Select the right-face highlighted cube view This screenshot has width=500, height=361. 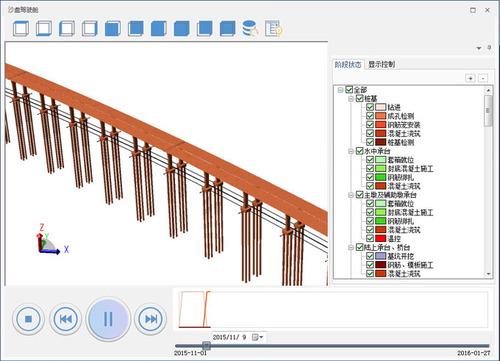pyautogui.click(x=90, y=28)
